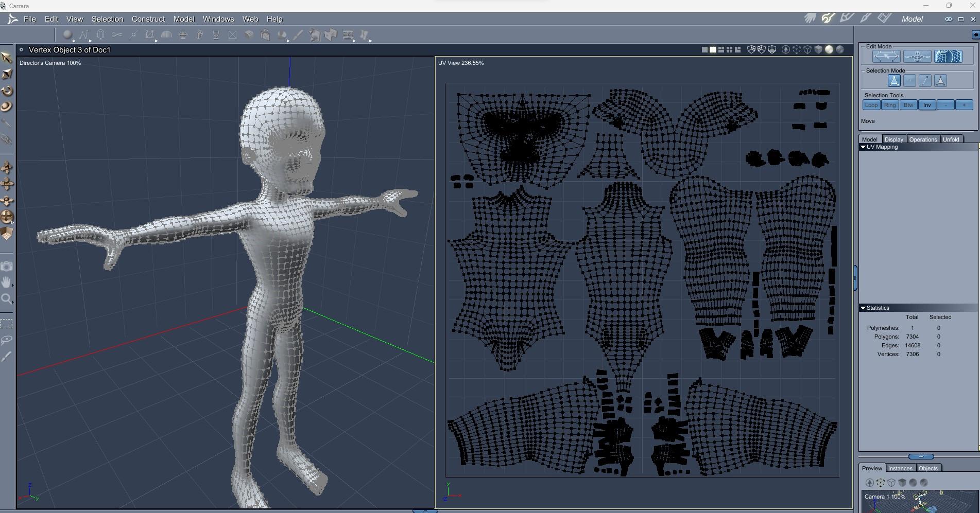
Task: Open the Construct menu
Action: 148,19
